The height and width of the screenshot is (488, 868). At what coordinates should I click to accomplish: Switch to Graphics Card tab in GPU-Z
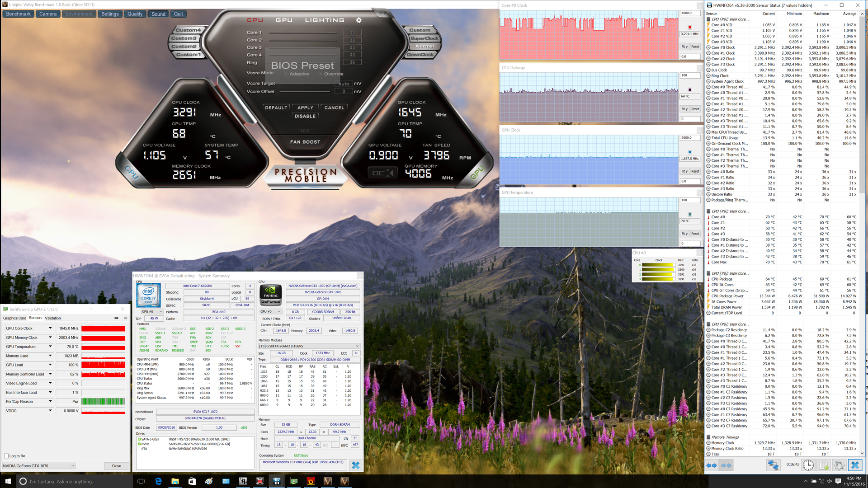[14, 318]
